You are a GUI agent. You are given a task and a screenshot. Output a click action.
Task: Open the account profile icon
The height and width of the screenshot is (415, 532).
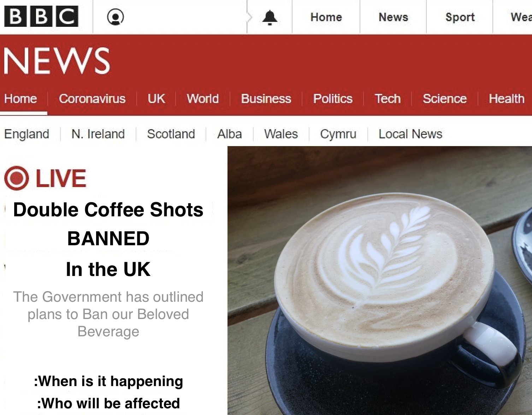(116, 17)
